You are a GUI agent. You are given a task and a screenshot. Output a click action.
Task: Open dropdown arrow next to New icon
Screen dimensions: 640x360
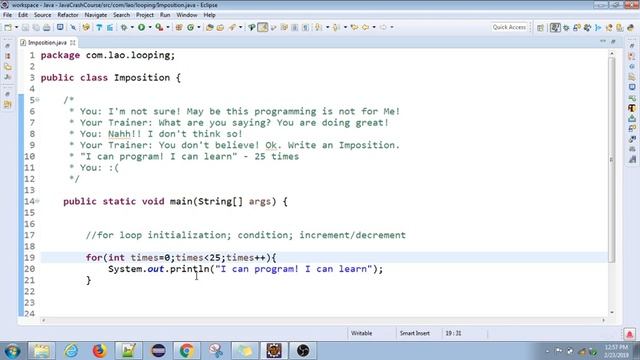[x=16, y=27]
